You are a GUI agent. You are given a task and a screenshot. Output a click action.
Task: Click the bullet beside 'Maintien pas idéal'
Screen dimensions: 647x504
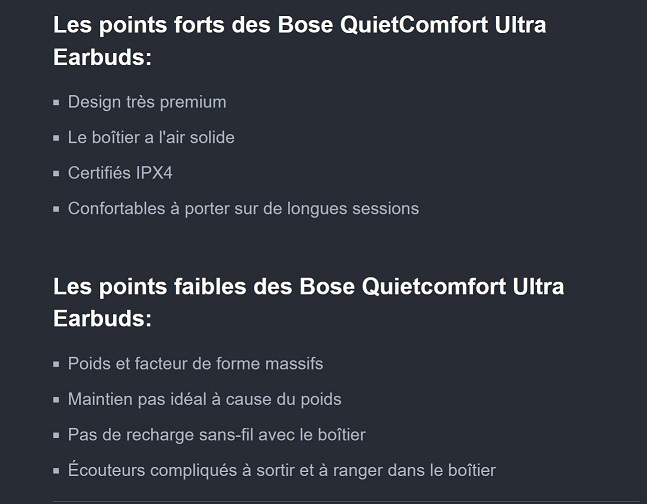(57, 401)
